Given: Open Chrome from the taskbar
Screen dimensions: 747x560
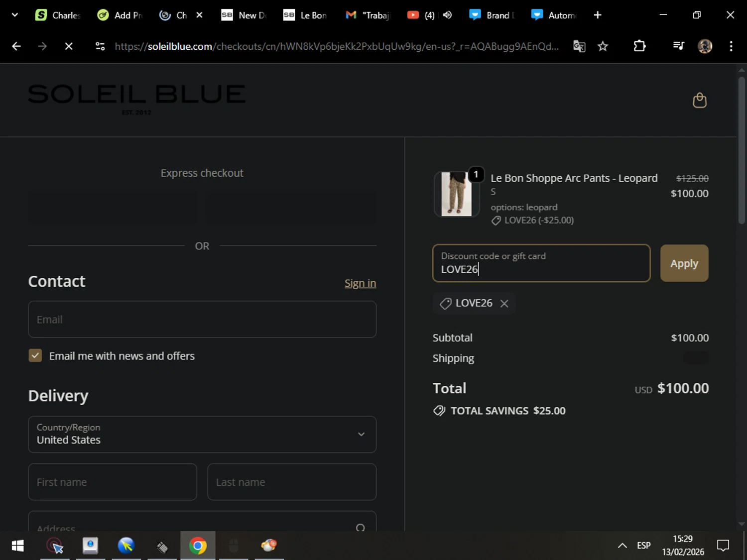Looking at the screenshot, I should pyautogui.click(x=198, y=546).
